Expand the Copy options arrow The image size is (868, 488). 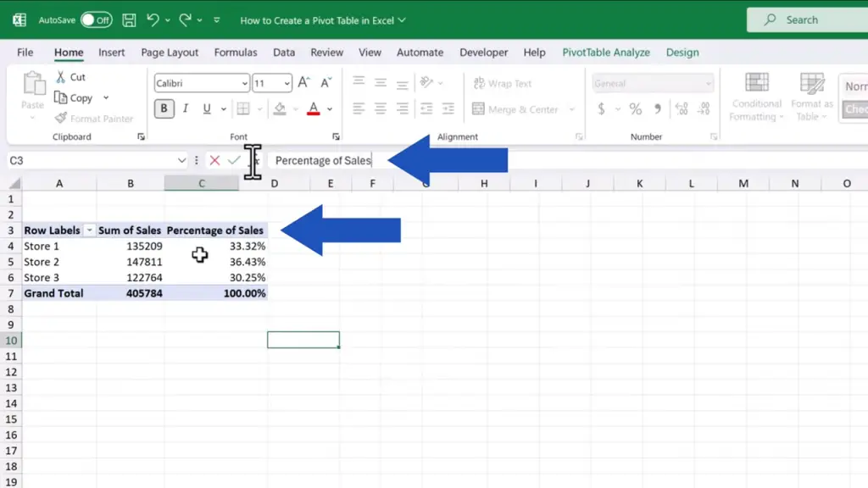[106, 98]
